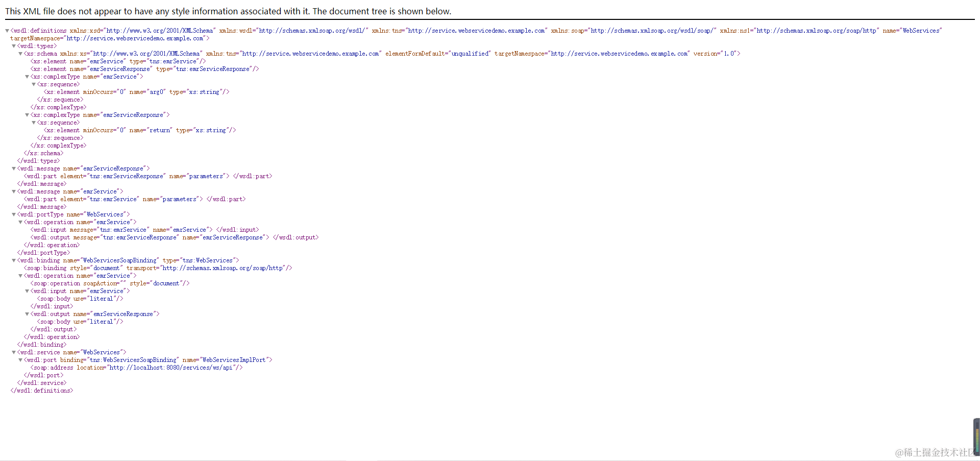Collapse wsdl:operation under wsdl:portType
980x461 pixels.
[x=20, y=222]
